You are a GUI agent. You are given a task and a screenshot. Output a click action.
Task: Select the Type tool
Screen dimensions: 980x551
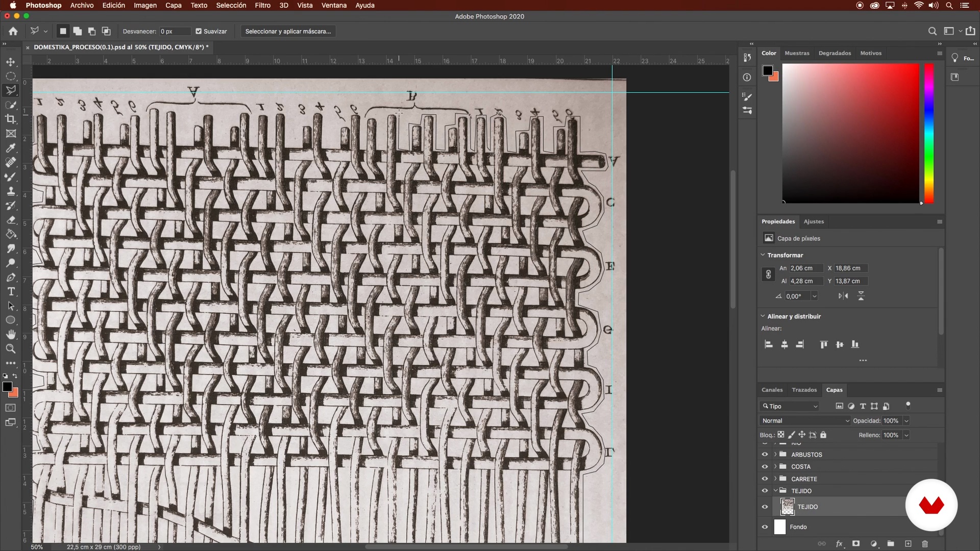click(11, 292)
